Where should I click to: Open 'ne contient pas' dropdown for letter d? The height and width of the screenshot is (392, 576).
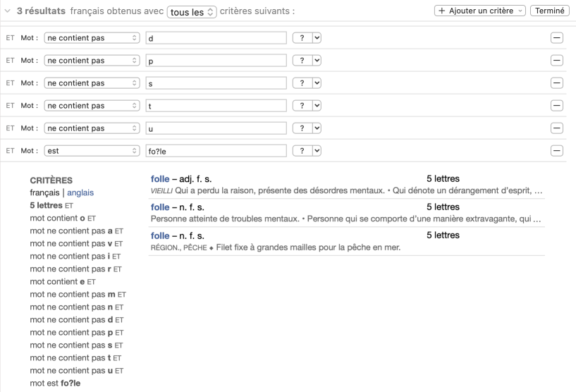click(x=92, y=38)
